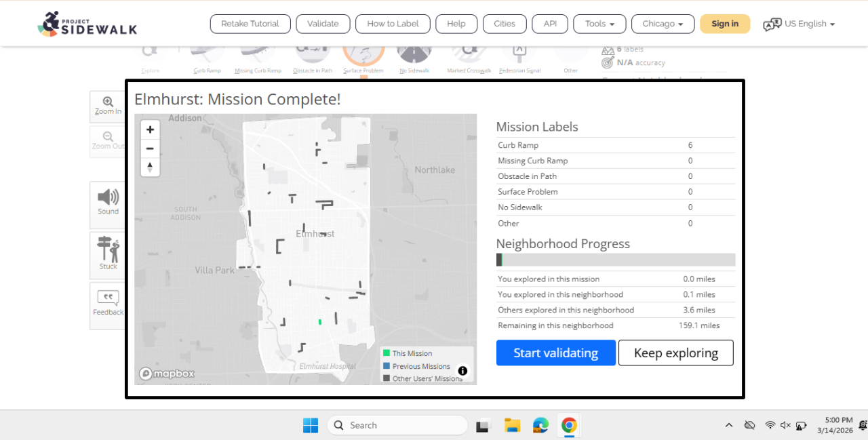Open the API page
This screenshot has width=868, height=440.
click(x=550, y=24)
